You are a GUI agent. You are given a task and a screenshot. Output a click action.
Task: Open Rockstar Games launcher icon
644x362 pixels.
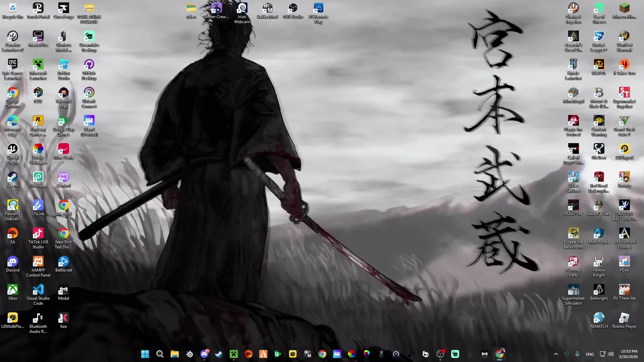coord(38,126)
